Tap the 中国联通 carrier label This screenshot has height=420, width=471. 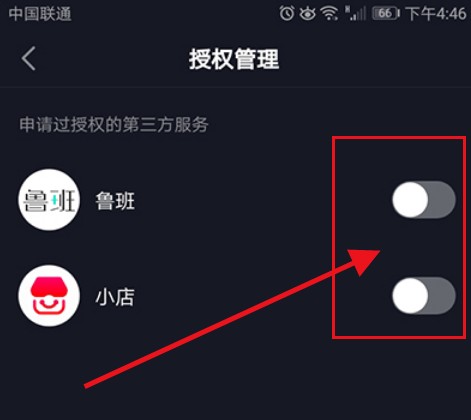40,14
